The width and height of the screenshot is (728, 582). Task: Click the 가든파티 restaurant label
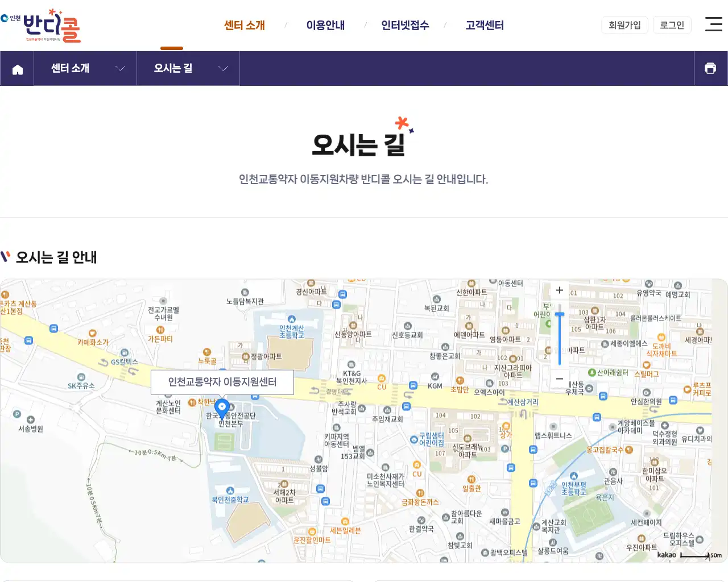pyautogui.click(x=160, y=338)
